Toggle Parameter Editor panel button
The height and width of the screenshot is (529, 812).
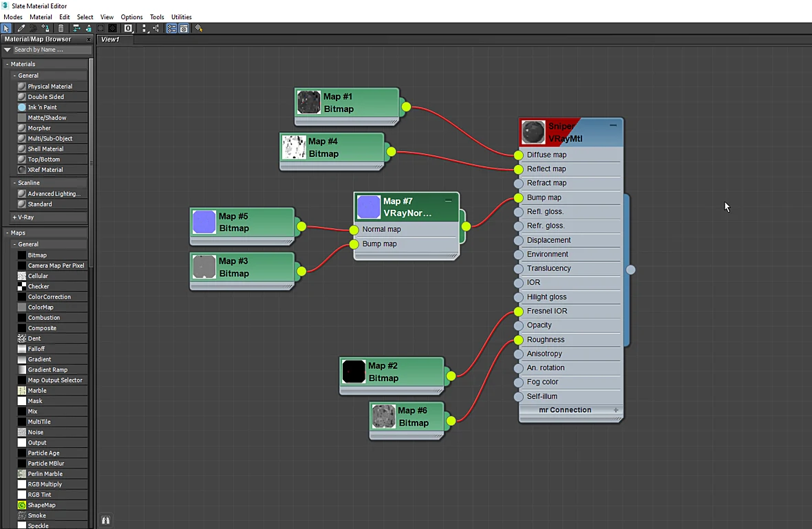[184, 28]
